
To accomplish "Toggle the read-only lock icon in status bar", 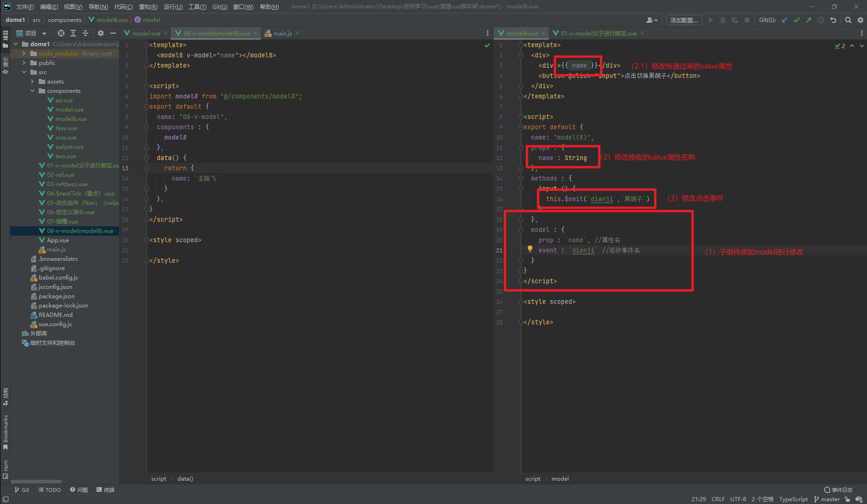I will (847, 499).
